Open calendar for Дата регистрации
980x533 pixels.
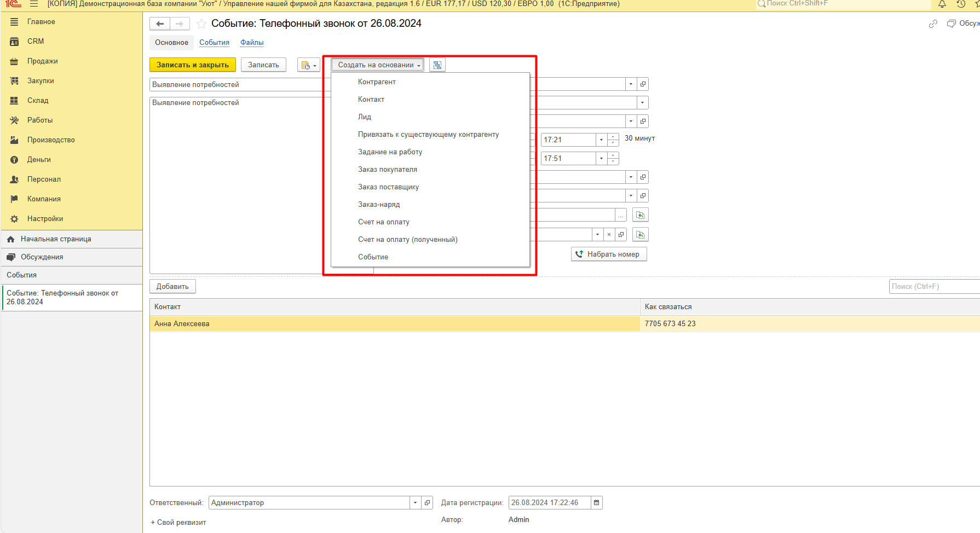tap(597, 503)
